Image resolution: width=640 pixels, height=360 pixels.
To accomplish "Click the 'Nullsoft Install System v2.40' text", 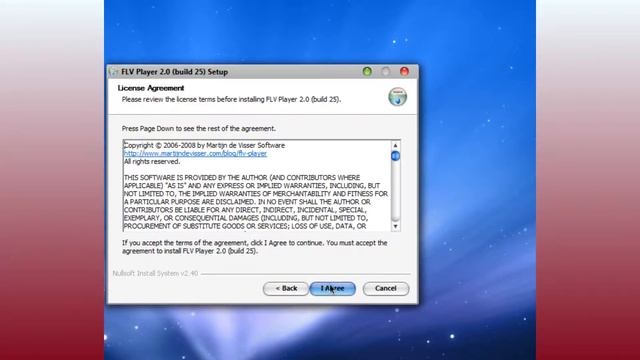I will [155, 273].
